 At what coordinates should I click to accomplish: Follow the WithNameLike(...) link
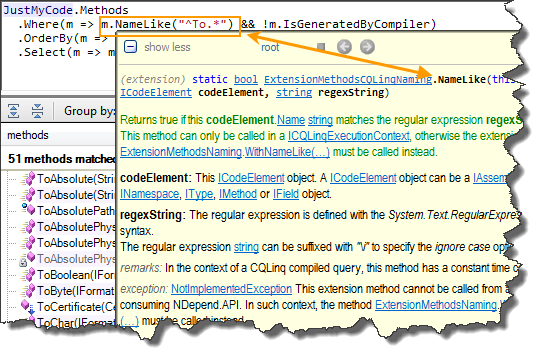pyautogui.click(x=287, y=152)
